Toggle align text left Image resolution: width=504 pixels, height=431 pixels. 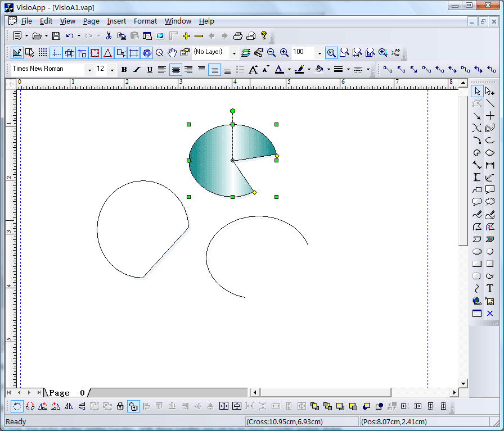[162, 70]
